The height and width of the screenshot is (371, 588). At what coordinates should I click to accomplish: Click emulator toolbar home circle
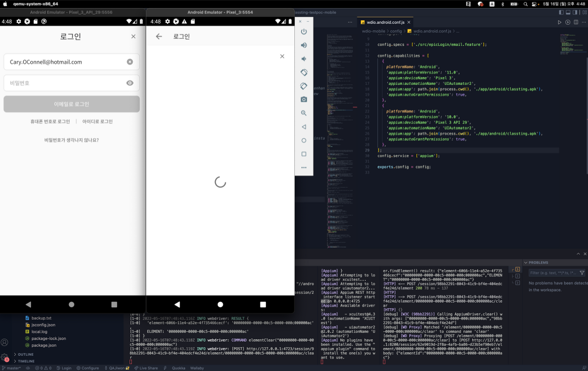(x=304, y=141)
